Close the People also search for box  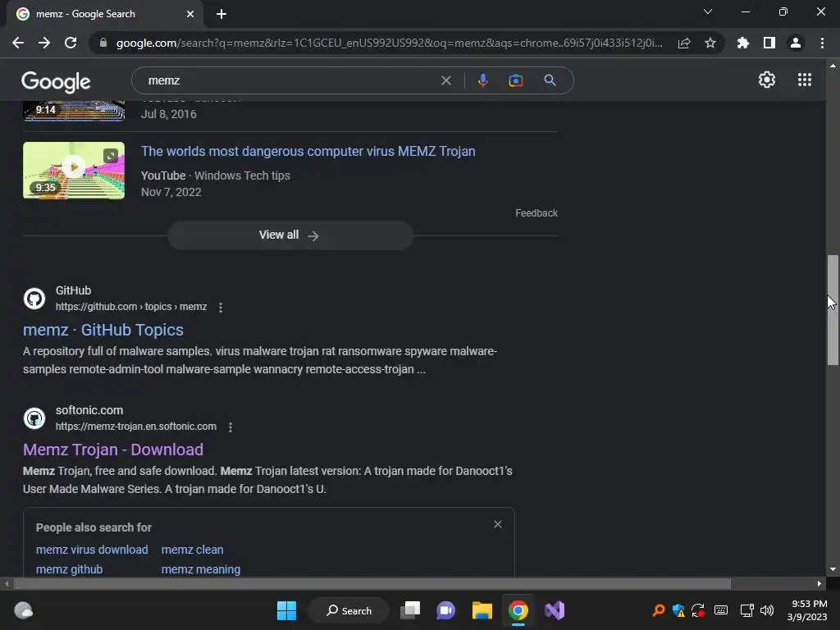tap(498, 524)
